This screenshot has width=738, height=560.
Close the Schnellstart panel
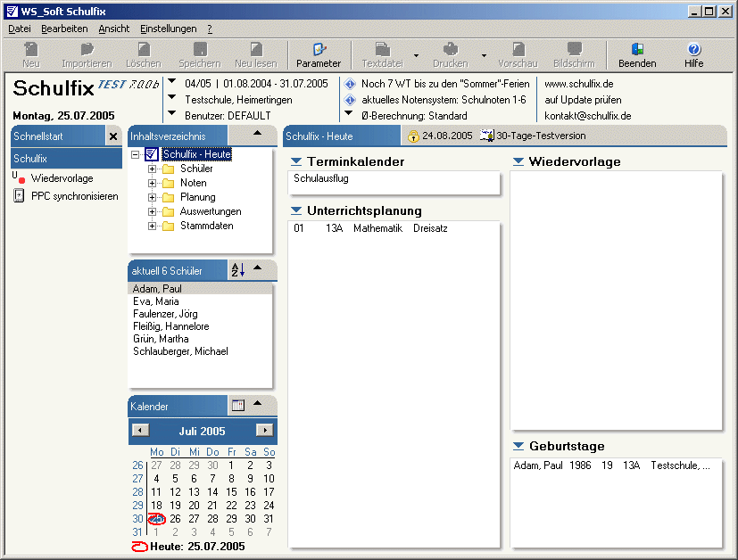pos(113,136)
